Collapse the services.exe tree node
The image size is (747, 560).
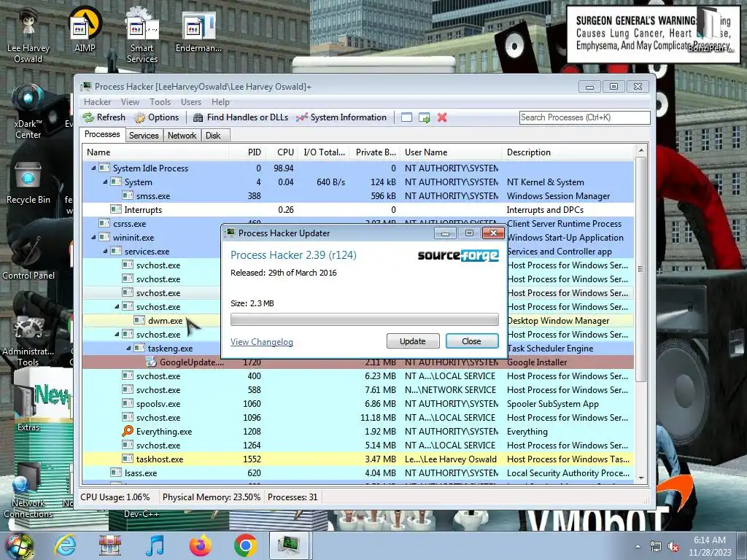[105, 251]
